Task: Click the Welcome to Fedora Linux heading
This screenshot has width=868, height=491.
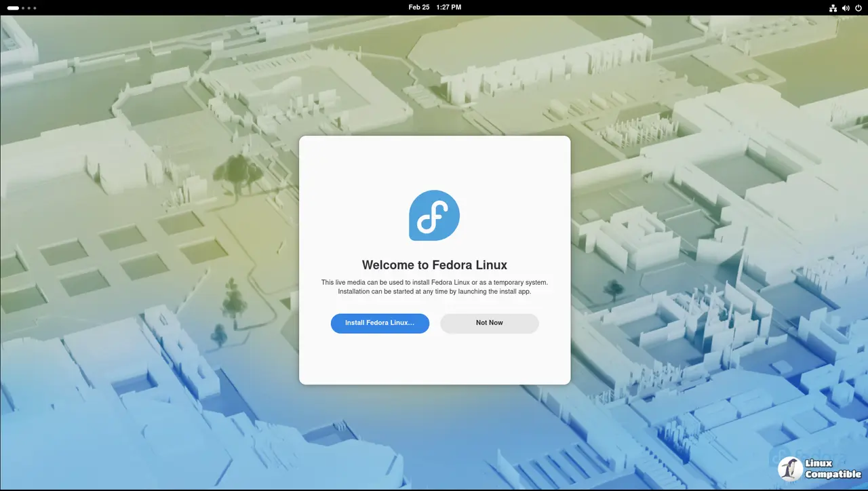Action: [434, 265]
